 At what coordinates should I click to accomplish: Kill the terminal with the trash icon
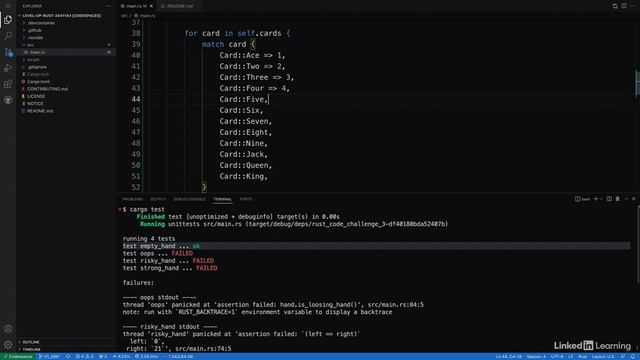[618, 199]
